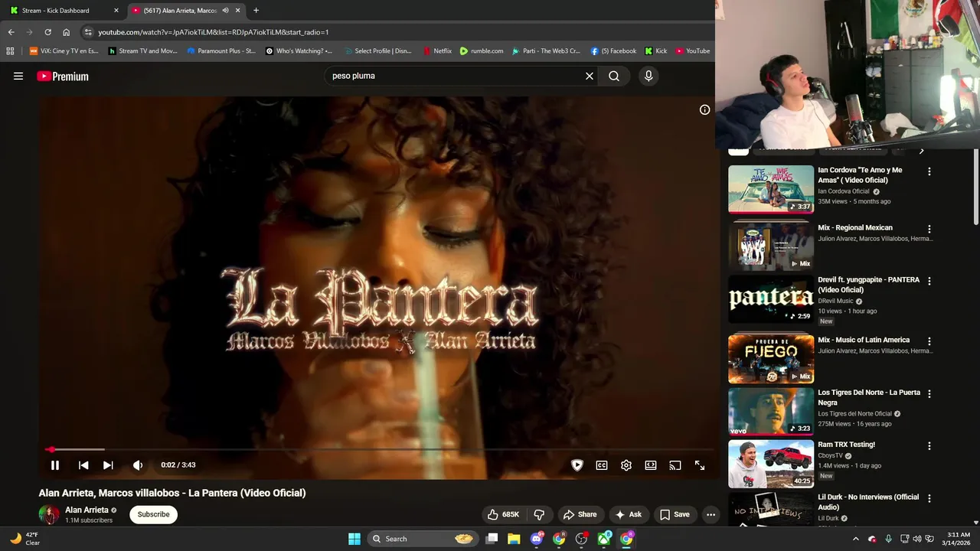Open the Paramount Plus bookmark
This screenshot has height=551, width=980.
point(221,51)
